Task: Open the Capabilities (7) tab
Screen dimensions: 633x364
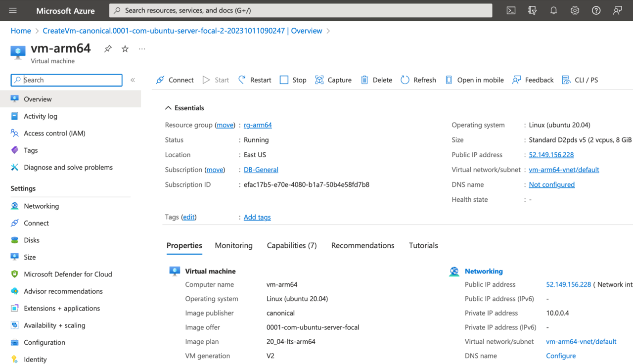Action: pos(291,245)
